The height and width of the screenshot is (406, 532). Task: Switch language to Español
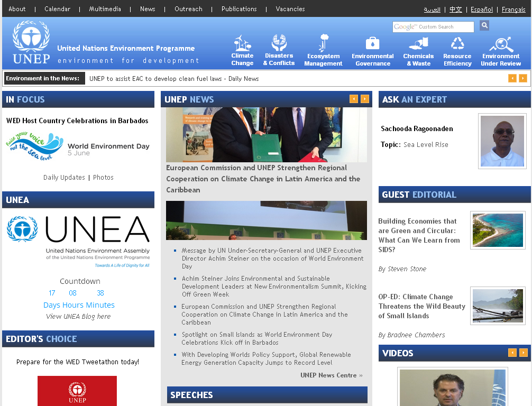482,10
